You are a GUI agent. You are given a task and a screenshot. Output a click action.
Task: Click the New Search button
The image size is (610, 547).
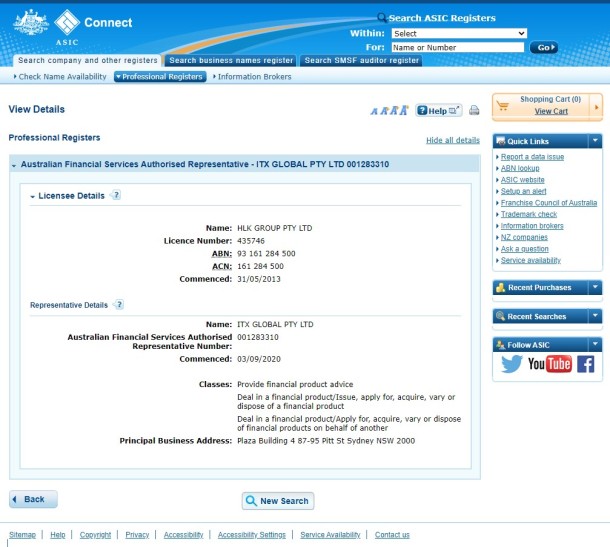(x=277, y=501)
